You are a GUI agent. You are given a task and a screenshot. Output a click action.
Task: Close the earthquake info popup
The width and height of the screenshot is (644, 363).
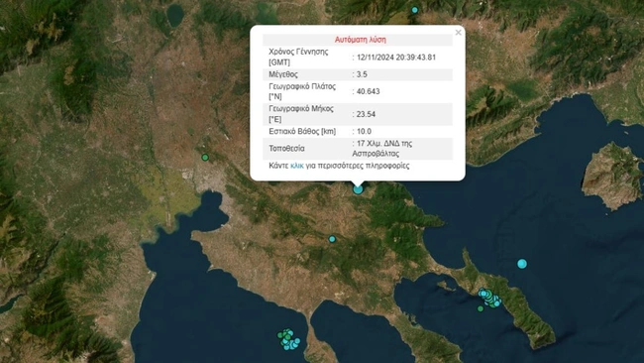pos(459,33)
